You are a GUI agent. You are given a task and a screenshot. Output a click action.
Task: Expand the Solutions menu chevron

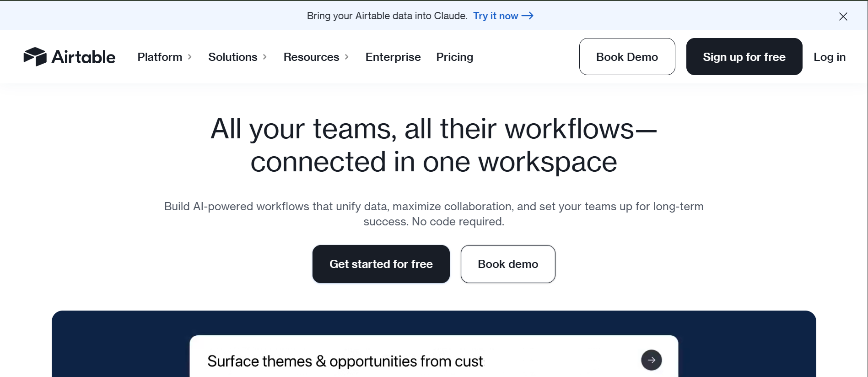(264, 57)
